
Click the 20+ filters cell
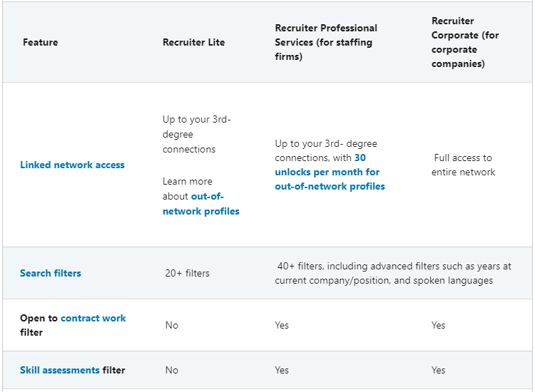pyautogui.click(x=187, y=273)
